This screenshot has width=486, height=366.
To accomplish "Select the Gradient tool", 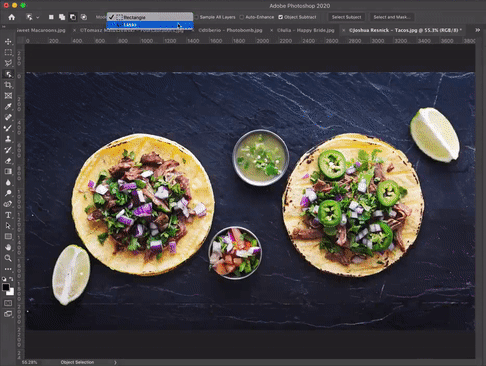I will coord(8,171).
